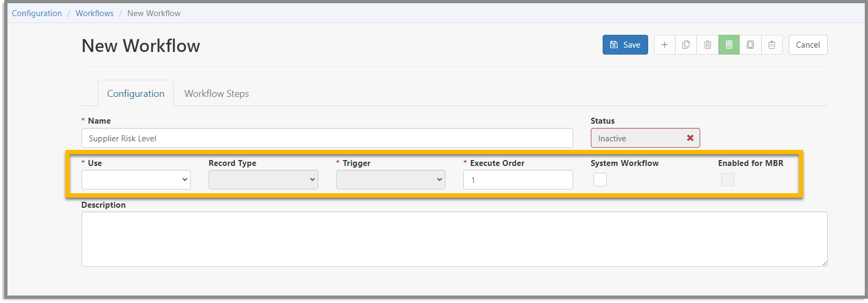868x303 pixels.
Task: Go to the Configuration breadcrumb link
Action: (36, 13)
